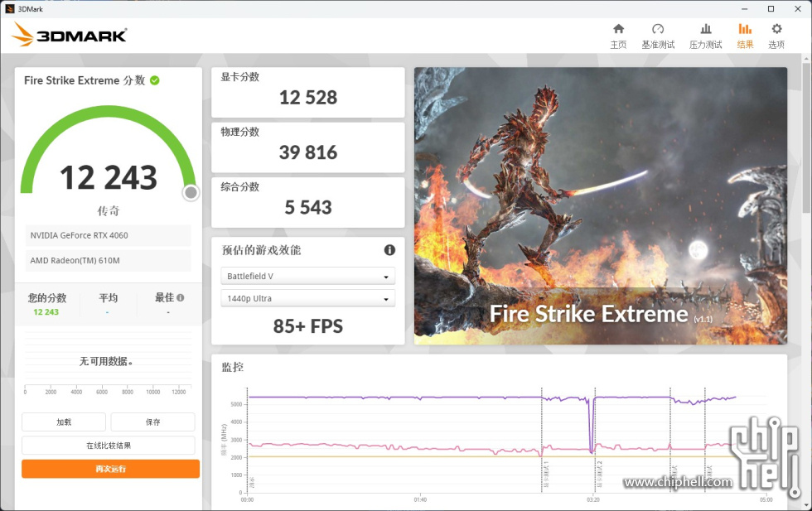The width and height of the screenshot is (812, 511).
Task: Open the 1440p Ultra resolution dropdown
Action: click(307, 298)
